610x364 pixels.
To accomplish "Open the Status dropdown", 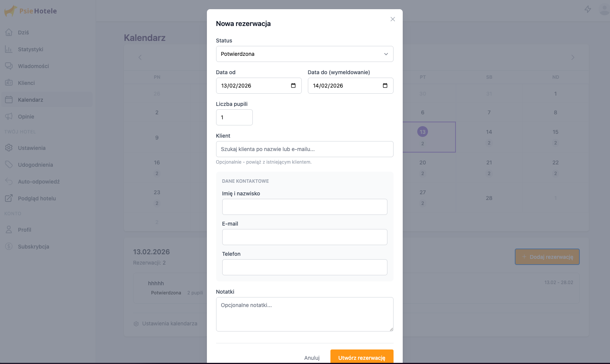I will coord(304,54).
